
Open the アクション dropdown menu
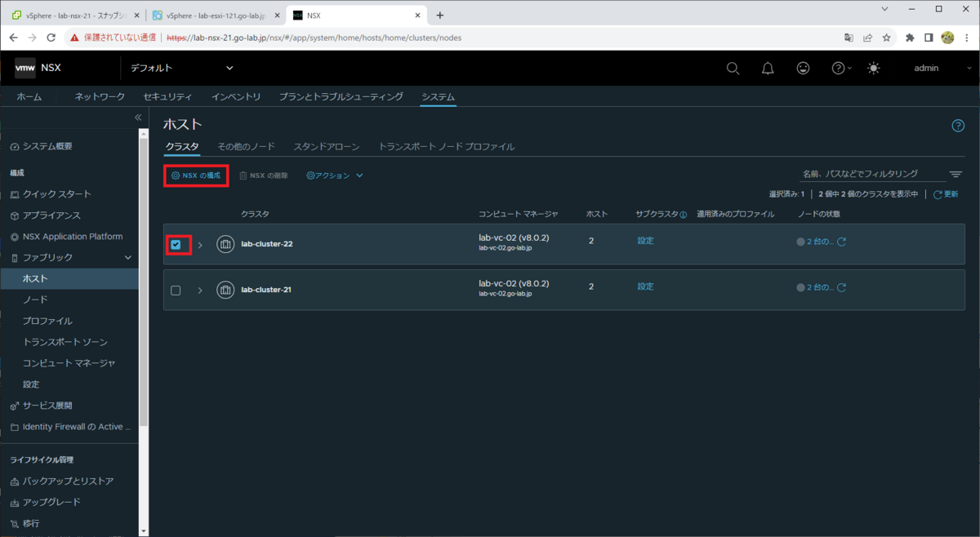pos(335,175)
